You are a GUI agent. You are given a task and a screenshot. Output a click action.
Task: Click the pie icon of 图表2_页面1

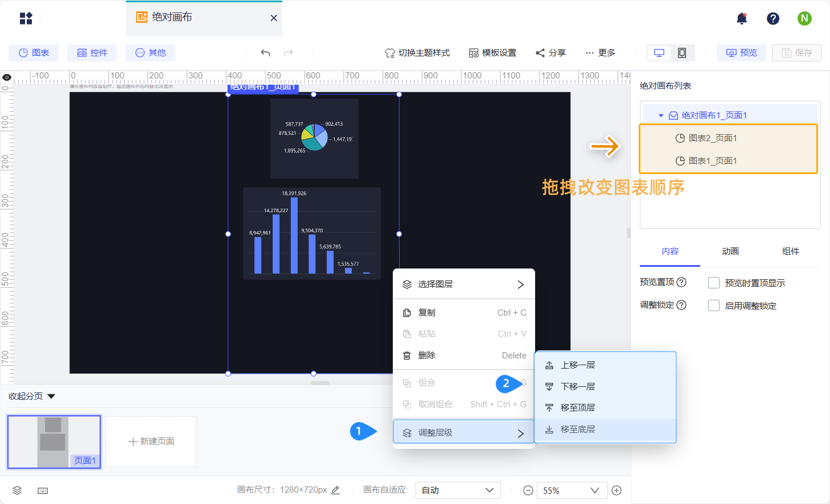tap(680, 138)
